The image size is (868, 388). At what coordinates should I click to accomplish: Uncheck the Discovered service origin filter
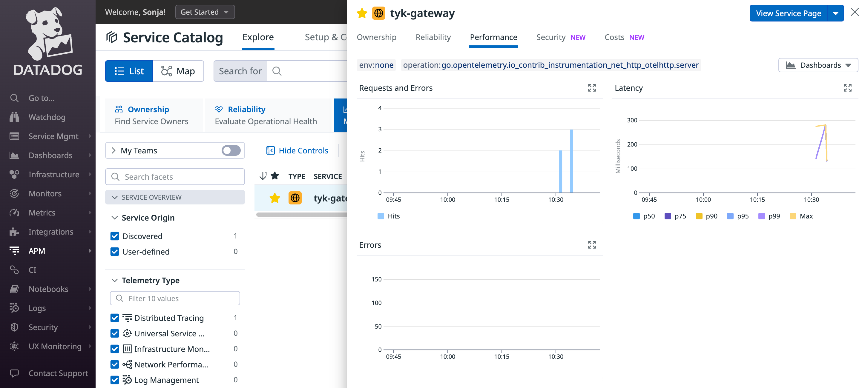click(115, 236)
